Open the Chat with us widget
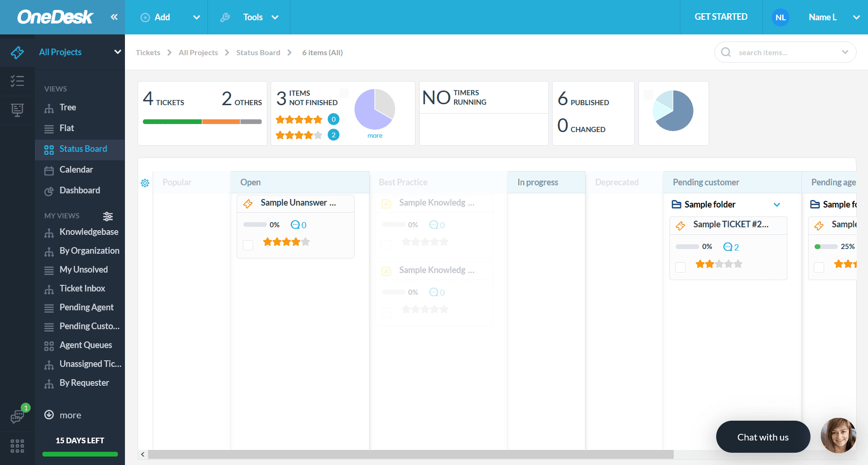This screenshot has width=868, height=465. [763, 437]
